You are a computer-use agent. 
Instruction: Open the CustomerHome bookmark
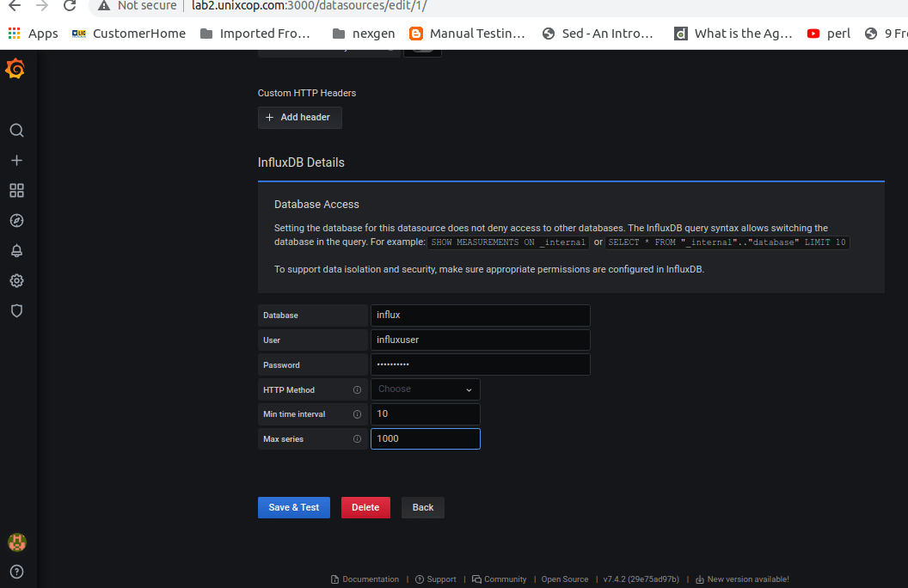pyautogui.click(x=129, y=34)
